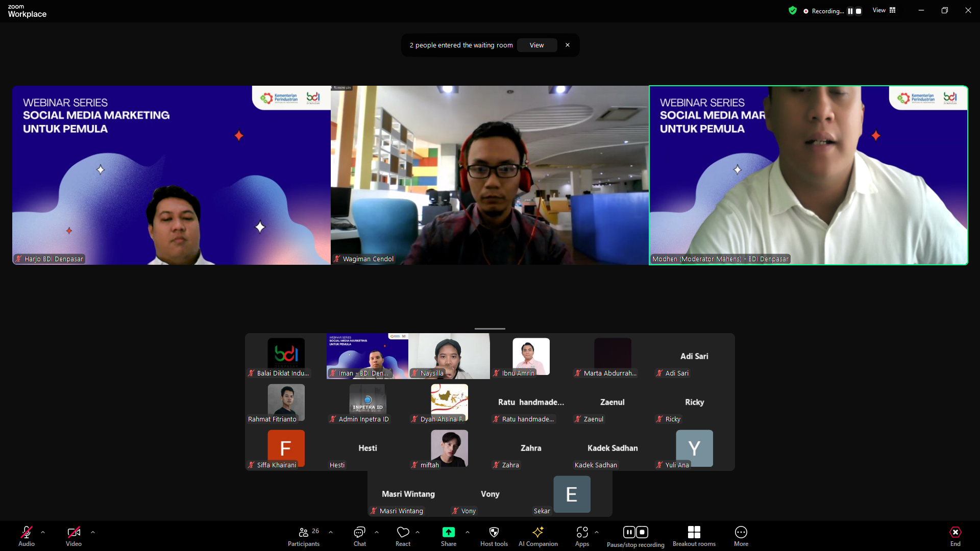Stop recording via top bar icon

click(859, 11)
